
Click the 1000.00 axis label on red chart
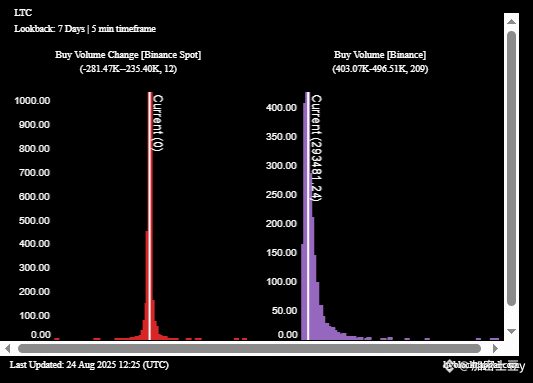(32, 101)
